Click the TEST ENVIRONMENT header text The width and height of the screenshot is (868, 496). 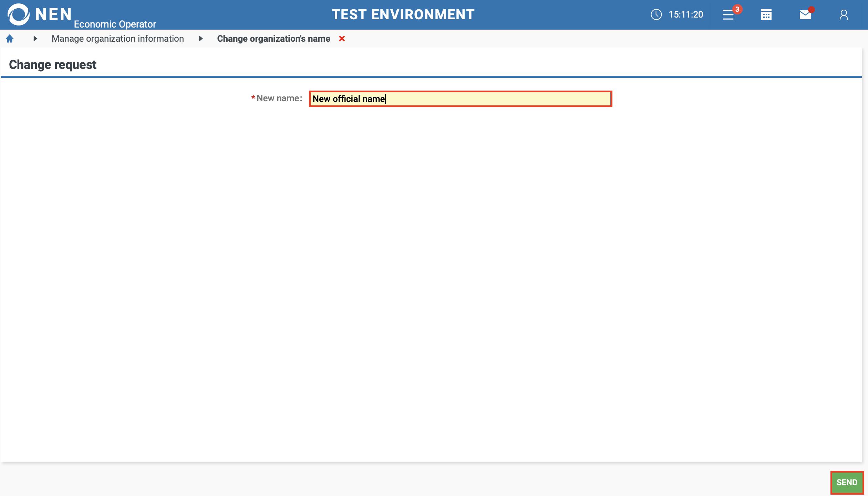coord(403,14)
